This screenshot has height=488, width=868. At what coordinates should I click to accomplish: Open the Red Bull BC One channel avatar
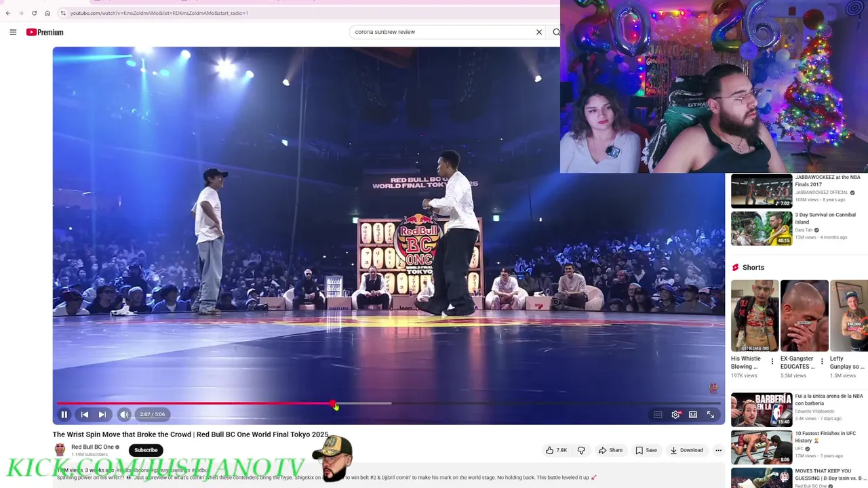(60, 450)
